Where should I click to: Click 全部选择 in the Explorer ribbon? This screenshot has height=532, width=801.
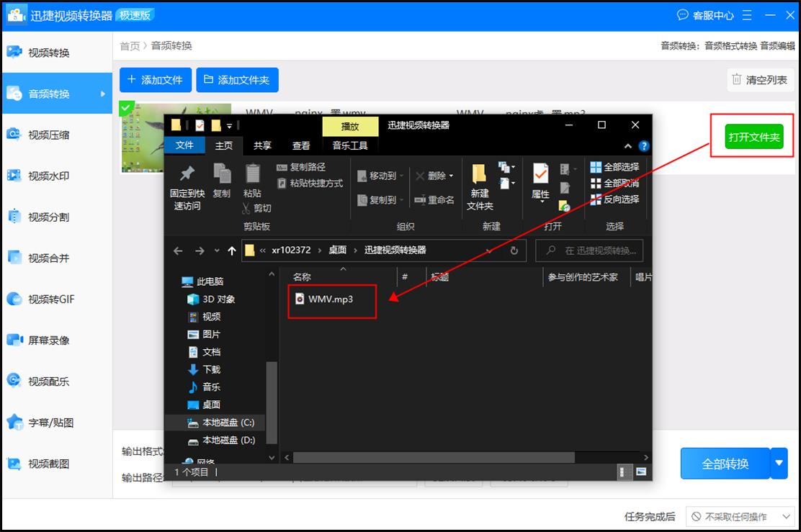[x=613, y=166]
